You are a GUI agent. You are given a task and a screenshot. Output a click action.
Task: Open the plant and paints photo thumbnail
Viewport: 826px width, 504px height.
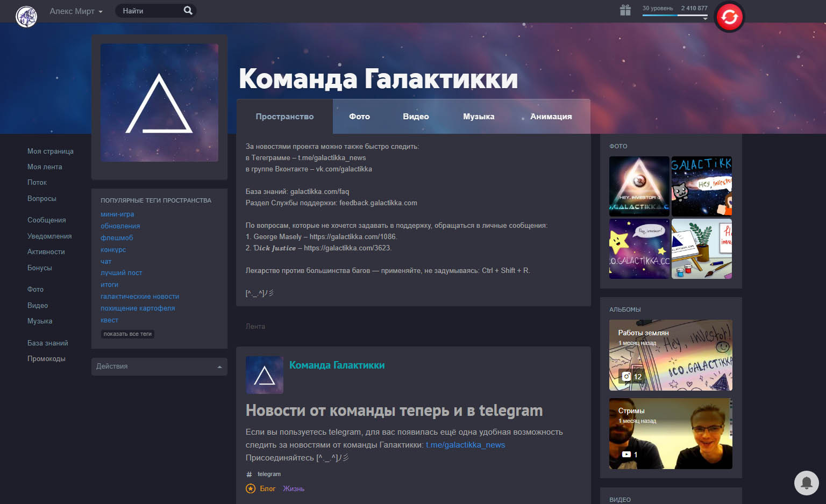point(701,249)
